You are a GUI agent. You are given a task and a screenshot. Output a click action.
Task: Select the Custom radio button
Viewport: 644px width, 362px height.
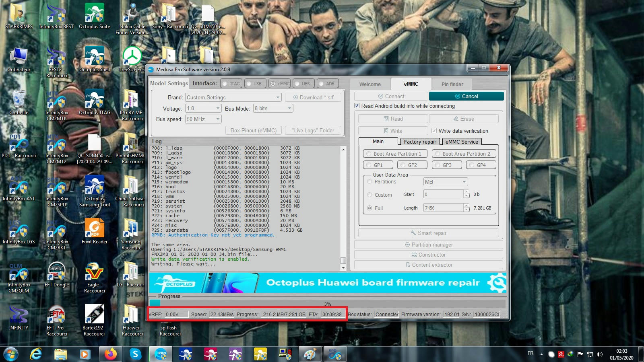[369, 195]
